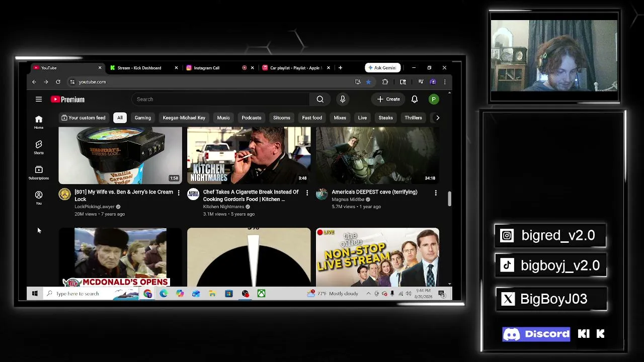Open a new browser tab
Screen dimensions: 644x362
(341, 68)
